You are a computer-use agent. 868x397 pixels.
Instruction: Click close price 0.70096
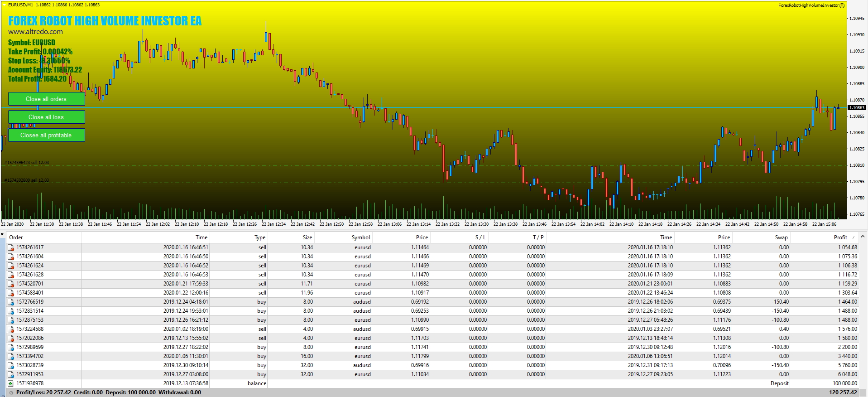click(x=722, y=365)
